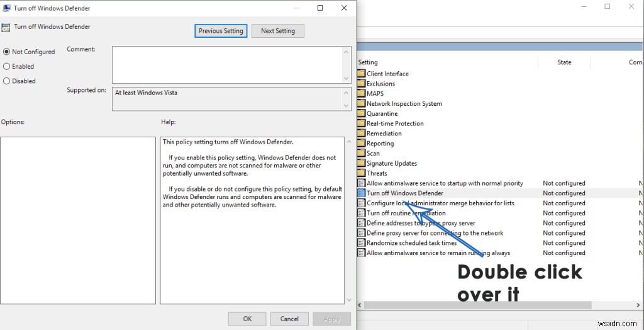The image size is (644, 330).
Task: Select the Allow antimalware service to remain running row
Action: tap(500, 253)
